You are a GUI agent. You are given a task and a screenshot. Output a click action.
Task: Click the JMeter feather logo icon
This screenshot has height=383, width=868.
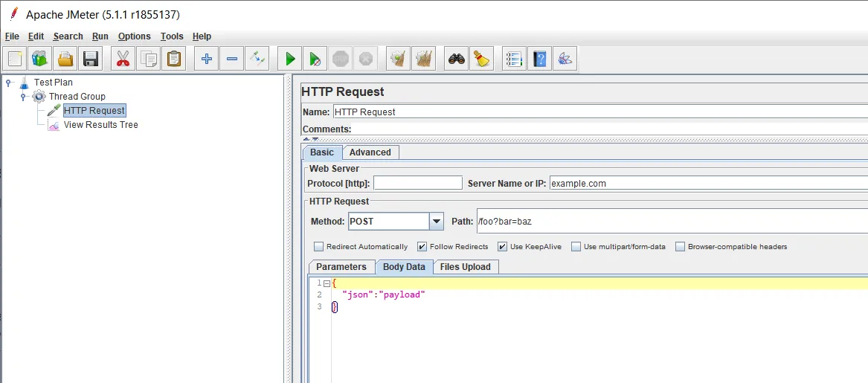[13, 14]
